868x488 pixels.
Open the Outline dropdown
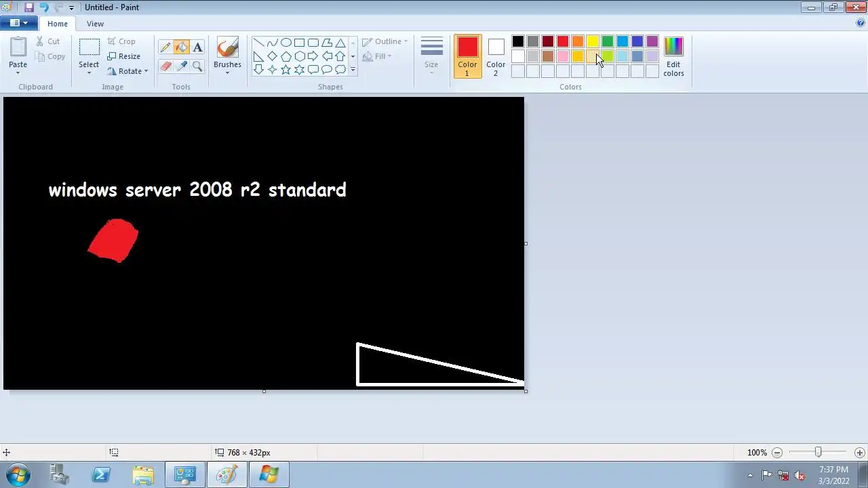pyautogui.click(x=385, y=41)
